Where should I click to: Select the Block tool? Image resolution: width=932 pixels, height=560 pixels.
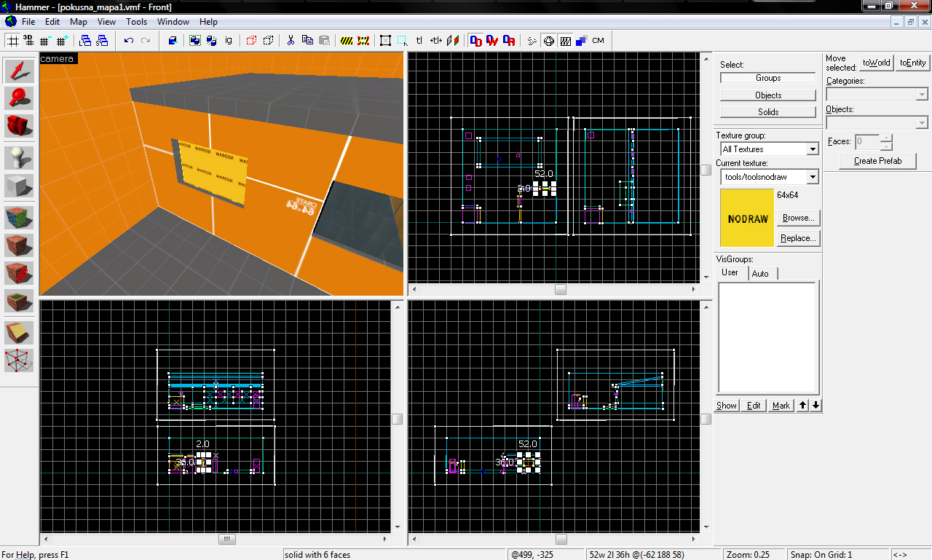[x=20, y=185]
